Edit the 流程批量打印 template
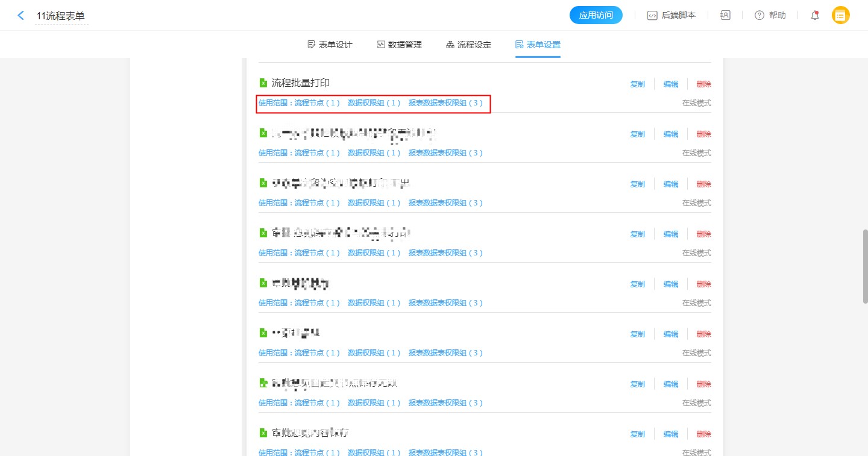868x456 pixels. click(x=670, y=84)
